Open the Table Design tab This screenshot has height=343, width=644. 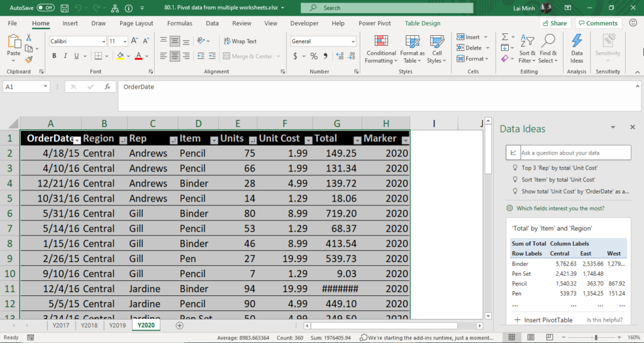tap(422, 23)
